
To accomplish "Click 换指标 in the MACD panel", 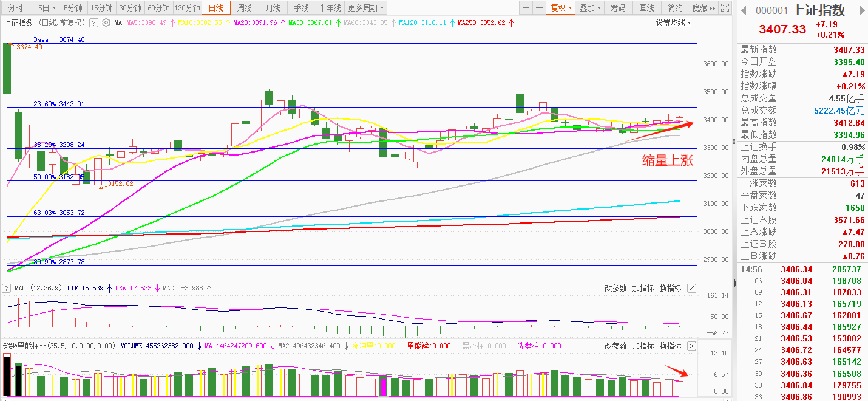I will pyautogui.click(x=670, y=288).
